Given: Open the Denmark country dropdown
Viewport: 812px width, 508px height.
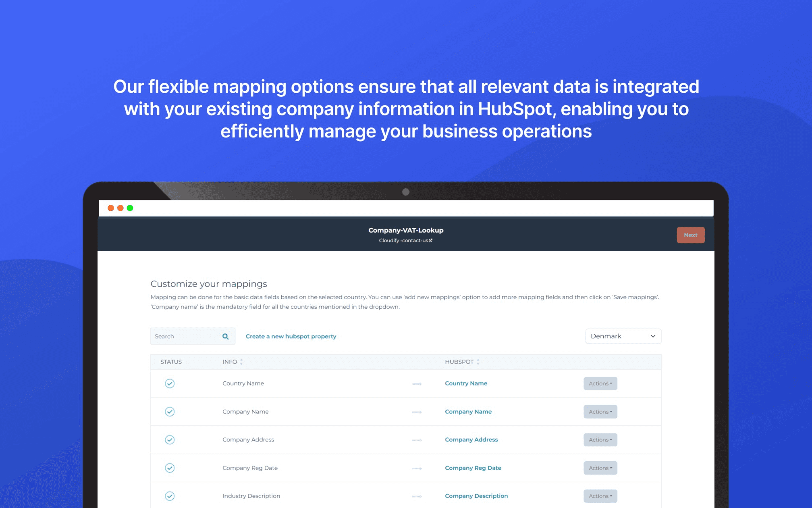Looking at the screenshot, I should [623, 336].
